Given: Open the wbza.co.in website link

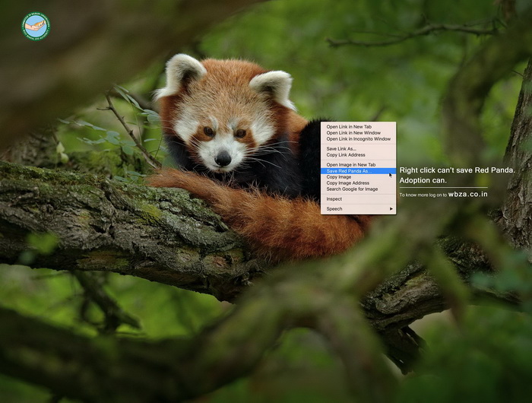Looking at the screenshot, I should click(x=468, y=195).
